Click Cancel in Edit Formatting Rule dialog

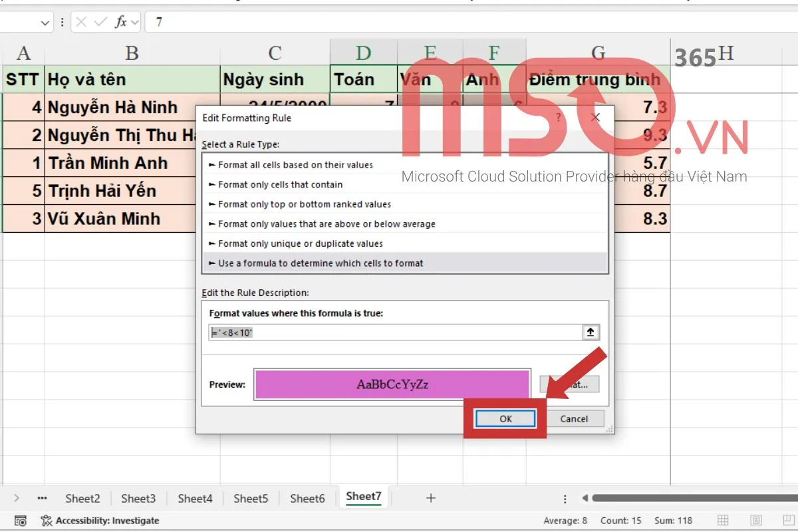click(574, 419)
